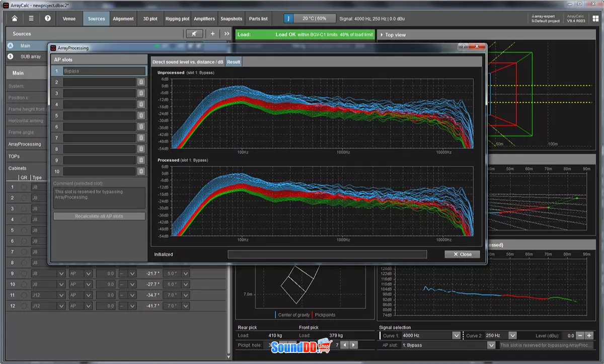Toggle GR radio button for cabinet 5

pyautogui.click(x=24, y=230)
